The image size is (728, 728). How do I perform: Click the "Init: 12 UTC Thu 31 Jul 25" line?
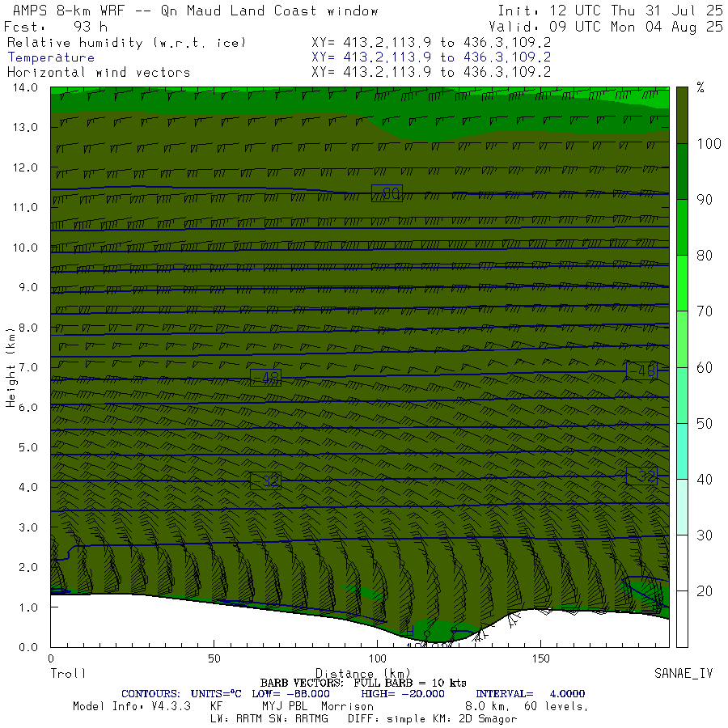[x=611, y=11]
